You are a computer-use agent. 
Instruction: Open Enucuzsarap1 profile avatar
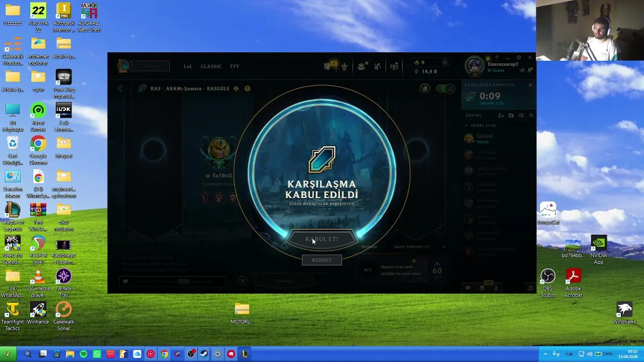[474, 66]
